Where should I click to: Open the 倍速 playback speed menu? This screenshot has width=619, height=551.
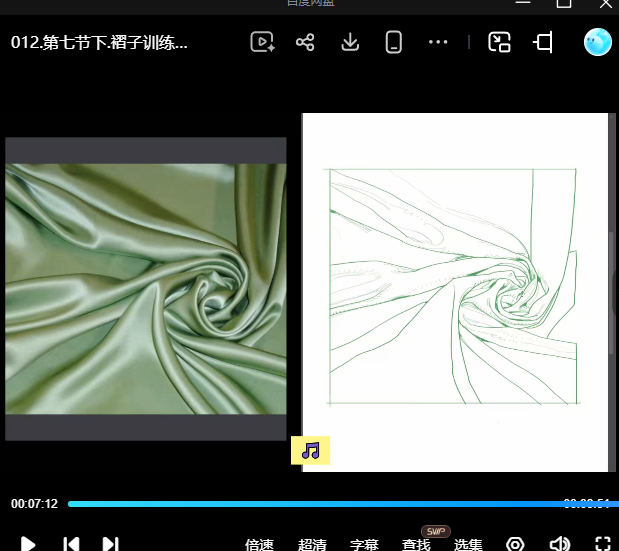259,545
